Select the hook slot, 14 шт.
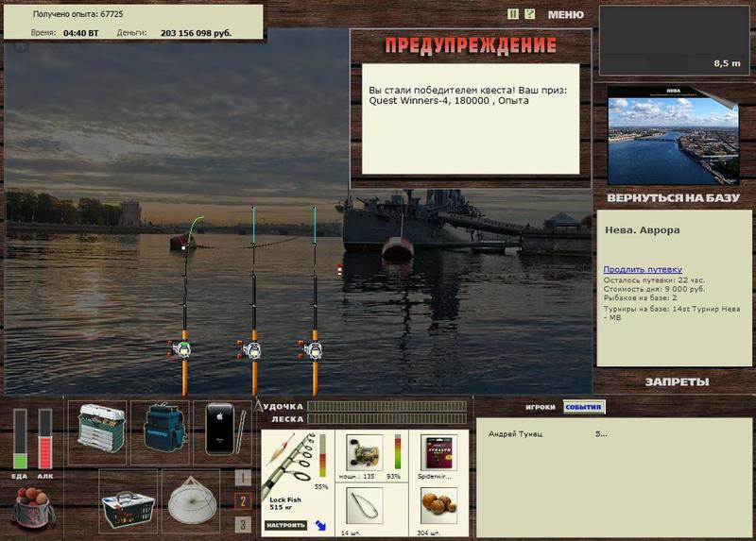 point(365,506)
